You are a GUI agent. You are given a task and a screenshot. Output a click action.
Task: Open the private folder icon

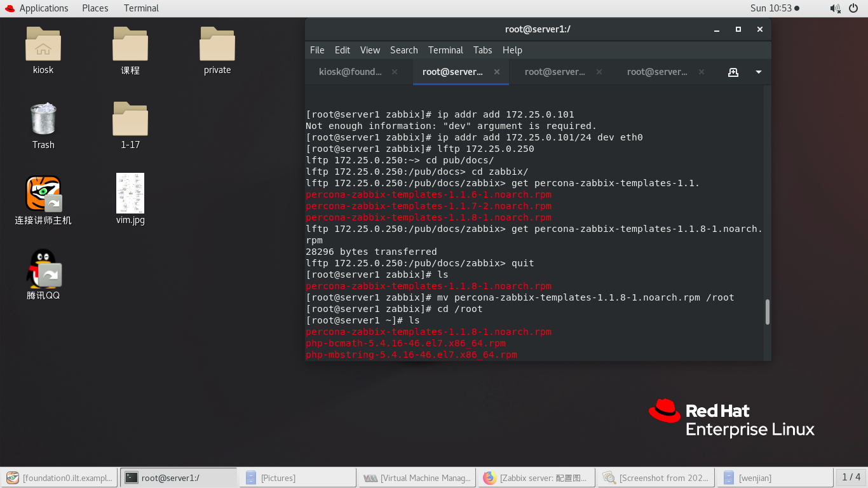(217, 46)
